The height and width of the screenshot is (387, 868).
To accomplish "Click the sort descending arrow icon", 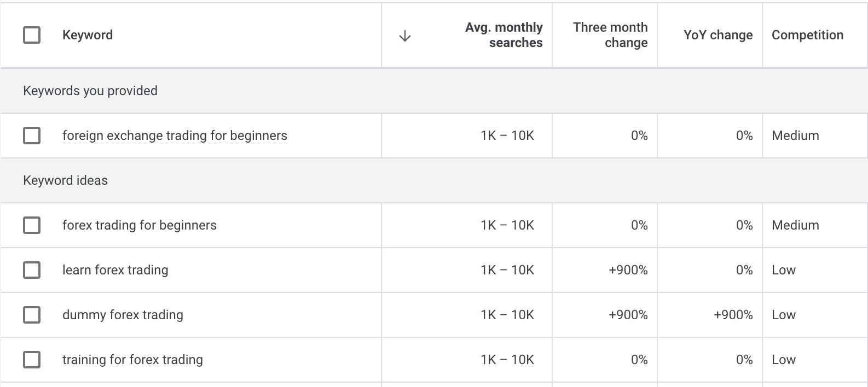I will (405, 36).
